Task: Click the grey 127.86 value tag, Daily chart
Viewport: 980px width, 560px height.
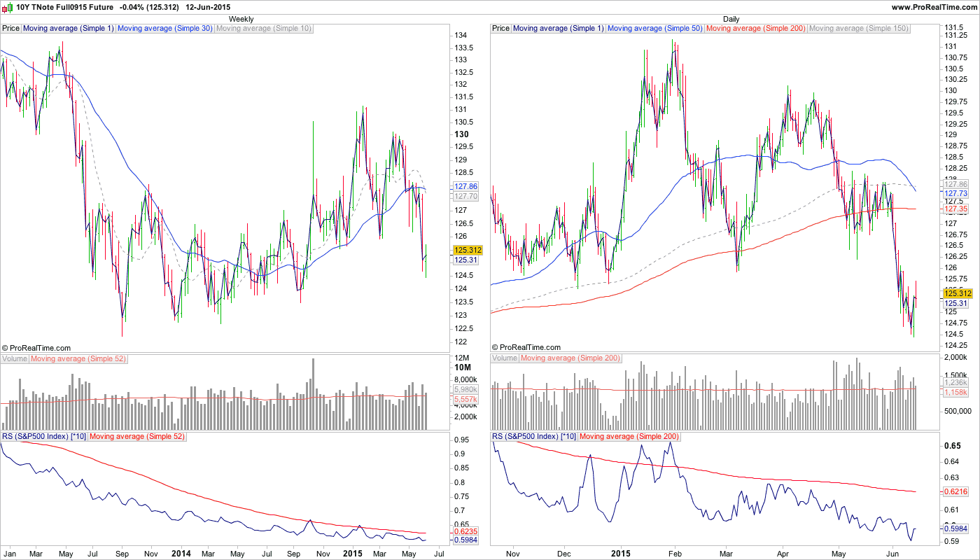Action: click(956, 183)
